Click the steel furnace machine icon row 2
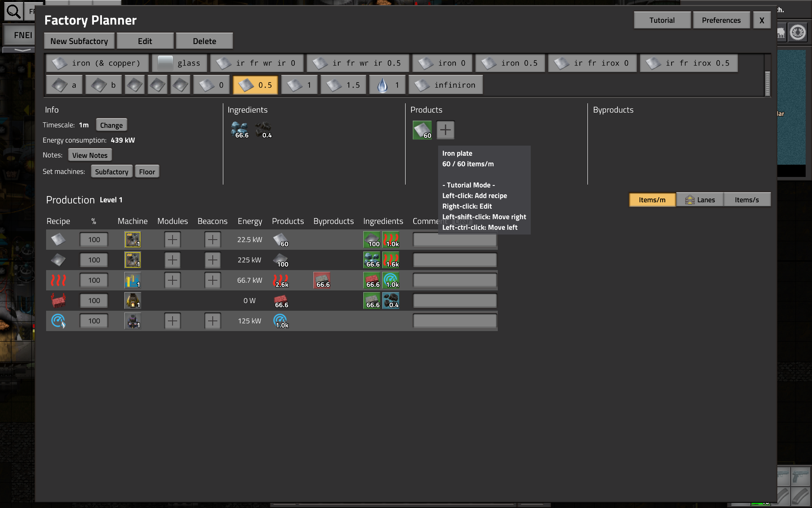Viewport: 812px width, 508px height. tap(132, 259)
